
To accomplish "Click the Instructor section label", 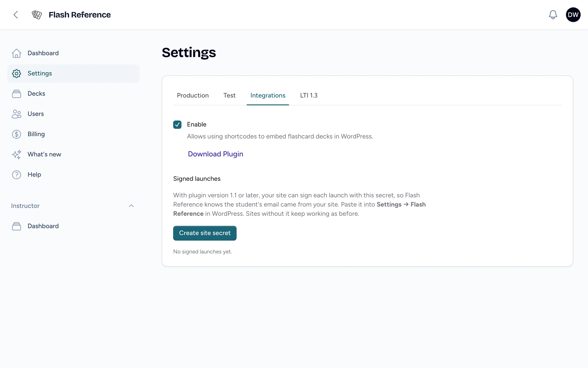I will coord(25,206).
